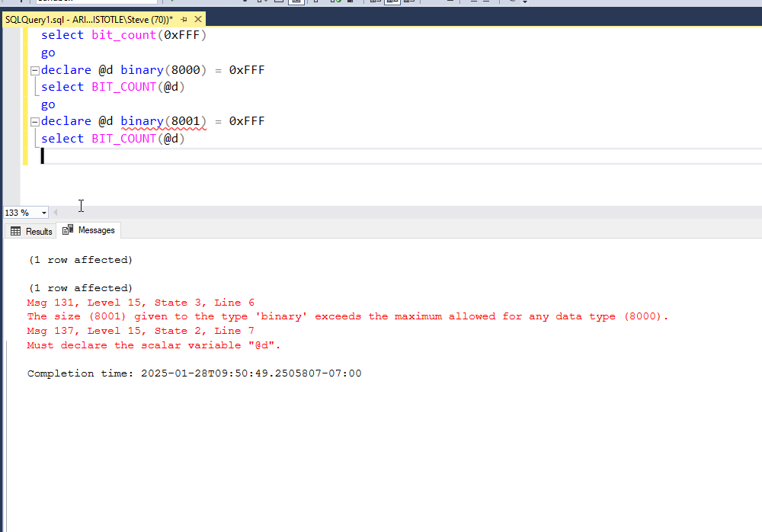Collapse the declare @d binary(8001) block
Viewport: 762px width, 532px height.
[x=34, y=122]
